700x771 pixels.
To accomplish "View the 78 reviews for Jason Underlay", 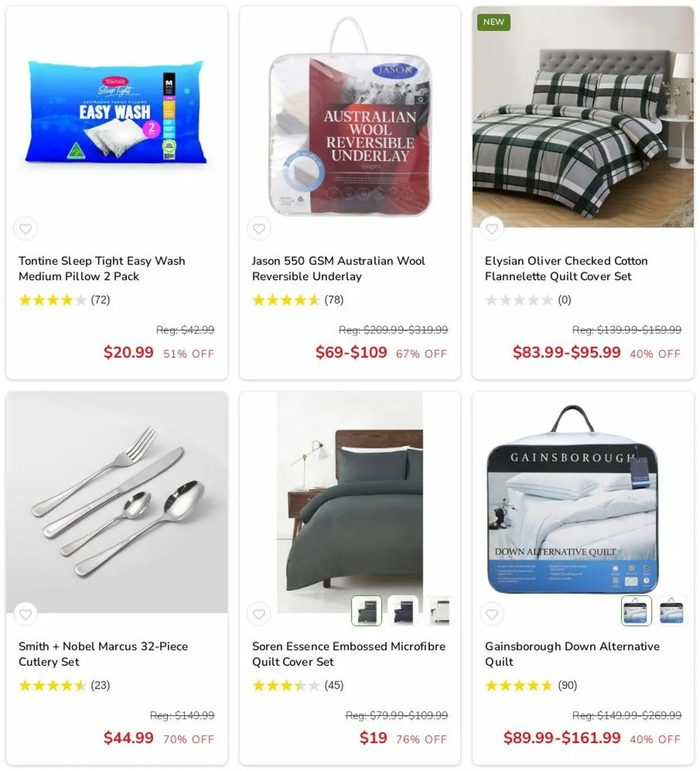I will [334, 300].
